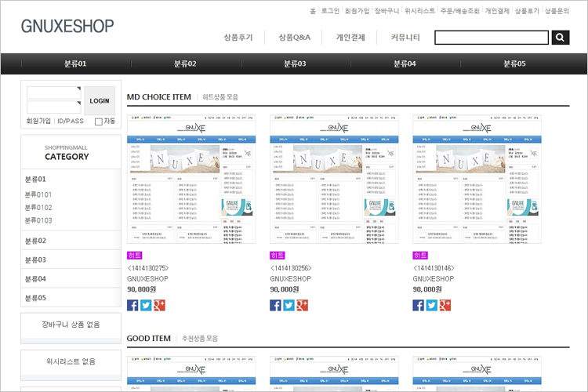Open 분류01 in the dark navigation bar
This screenshot has height=392, width=588.
coord(75,64)
